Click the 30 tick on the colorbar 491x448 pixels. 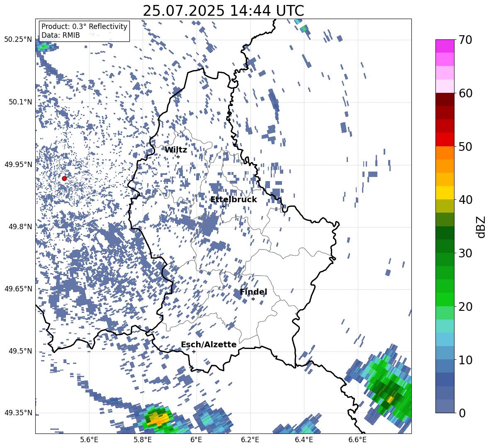465,253
